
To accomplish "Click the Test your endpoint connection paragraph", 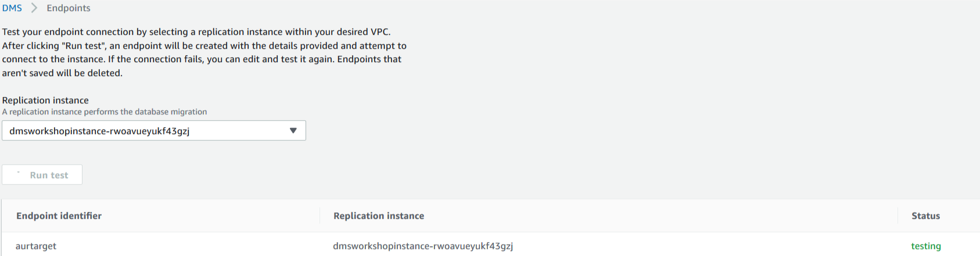I will (x=204, y=52).
